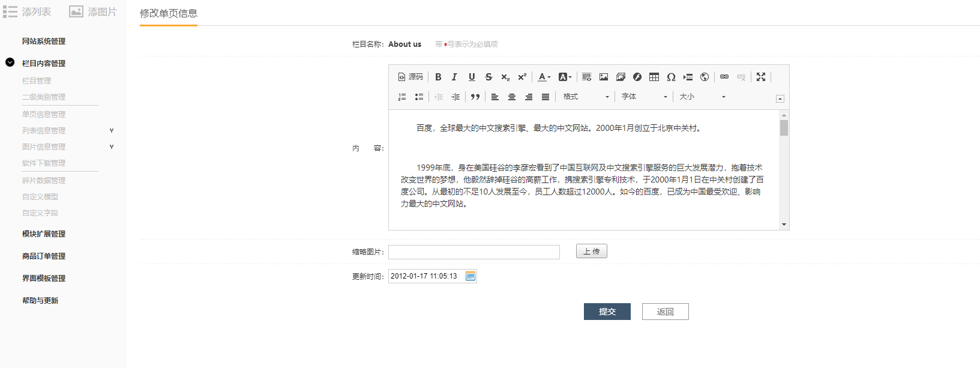Image resolution: width=980 pixels, height=368 pixels.
Task: Click the 上传 upload button
Action: tap(592, 251)
